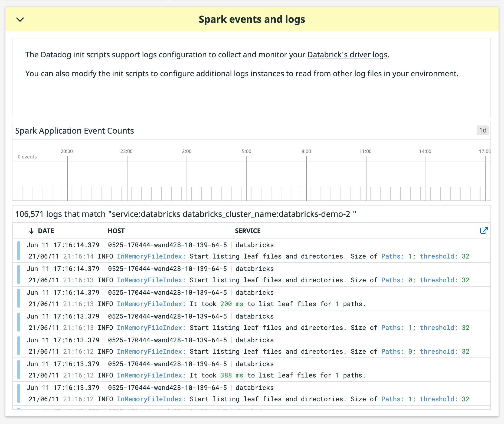
Task: Click the DATE column header label
Action: (x=45, y=231)
